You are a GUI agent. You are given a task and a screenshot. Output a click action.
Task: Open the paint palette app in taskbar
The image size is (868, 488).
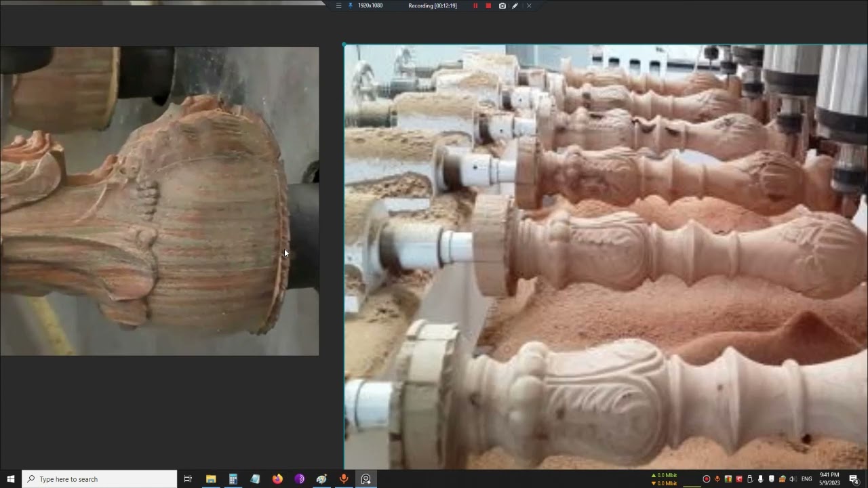coord(321,479)
